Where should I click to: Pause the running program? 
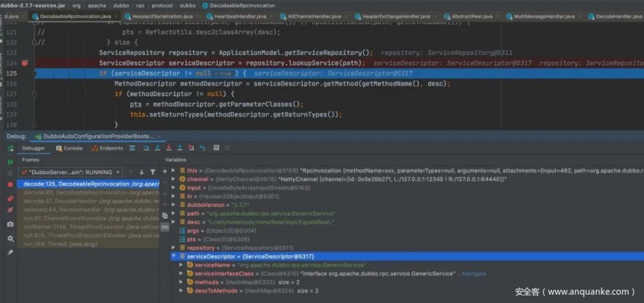pos(10,173)
